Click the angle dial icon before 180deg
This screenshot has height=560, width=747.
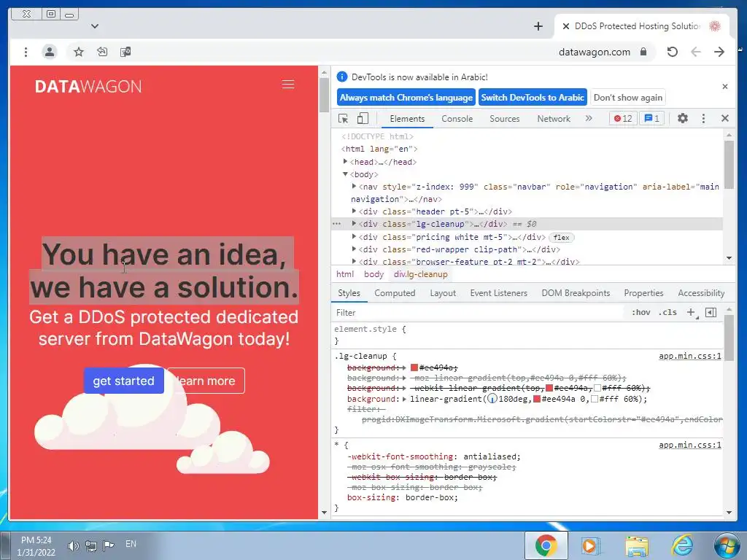(x=492, y=399)
